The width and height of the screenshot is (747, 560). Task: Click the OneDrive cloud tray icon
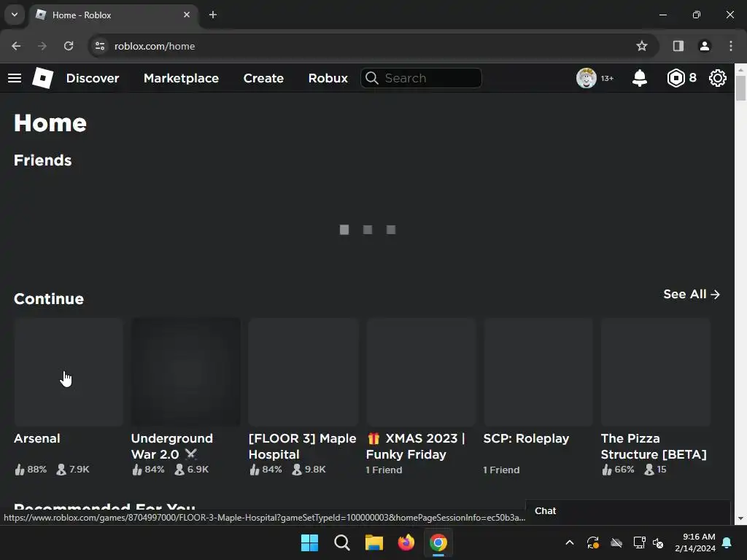pos(616,542)
